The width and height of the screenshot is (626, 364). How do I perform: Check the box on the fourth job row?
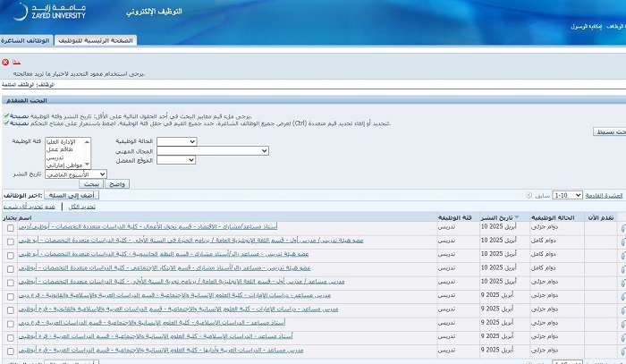[x=10, y=268]
